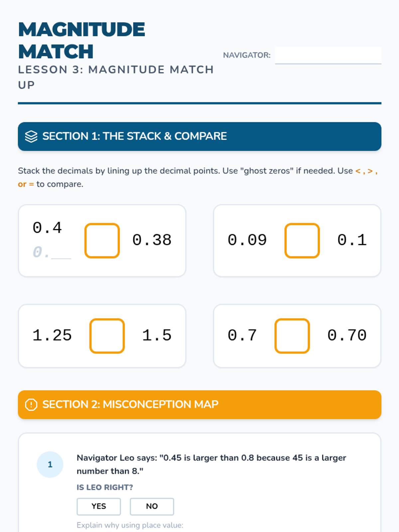Click the number 0.38 in the first card
This screenshot has height=532, width=399.
point(152,240)
